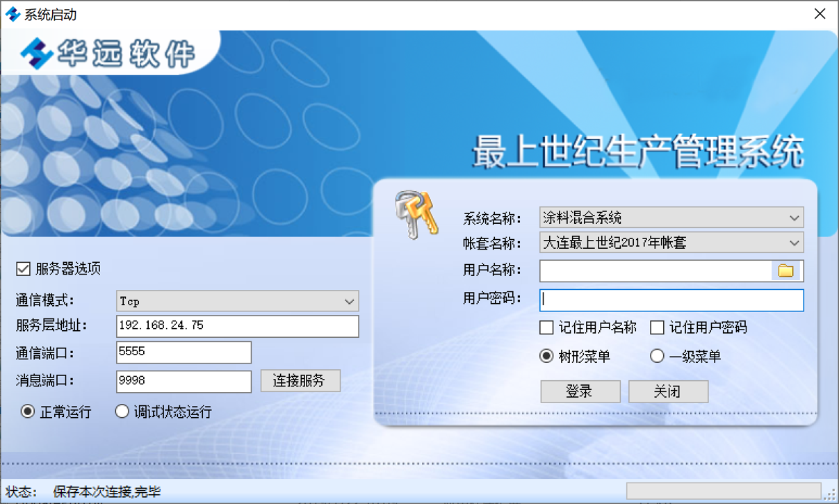The width and height of the screenshot is (839, 504).
Task: Click the app icon in title bar
Action: coord(13,14)
